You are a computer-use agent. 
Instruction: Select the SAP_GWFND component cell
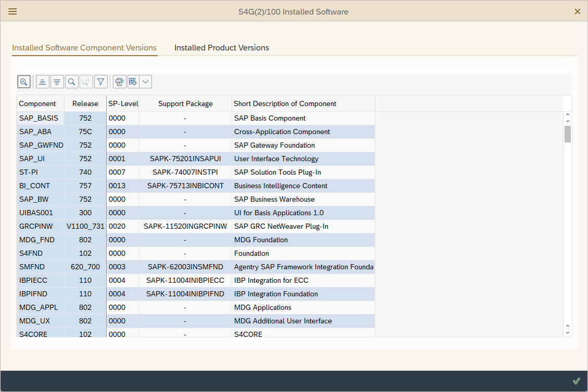pos(41,145)
